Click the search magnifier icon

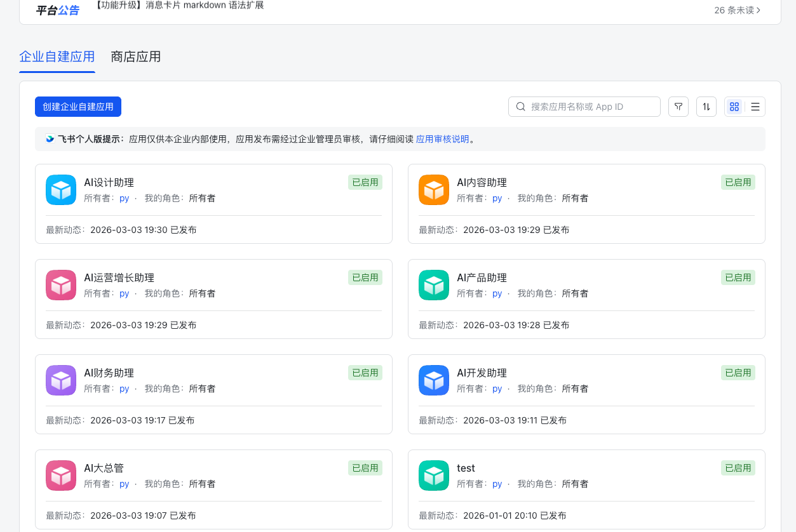pos(520,106)
